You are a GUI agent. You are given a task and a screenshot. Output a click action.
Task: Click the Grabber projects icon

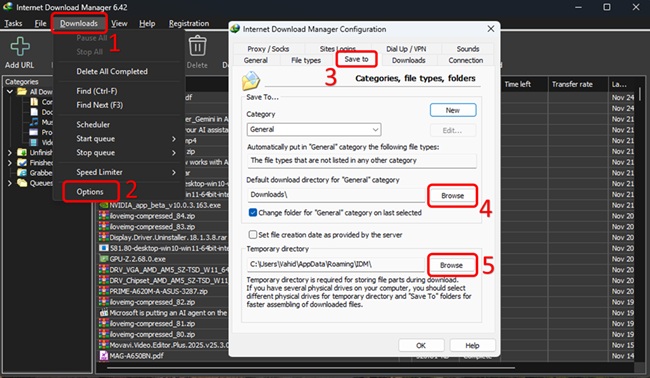[22, 173]
